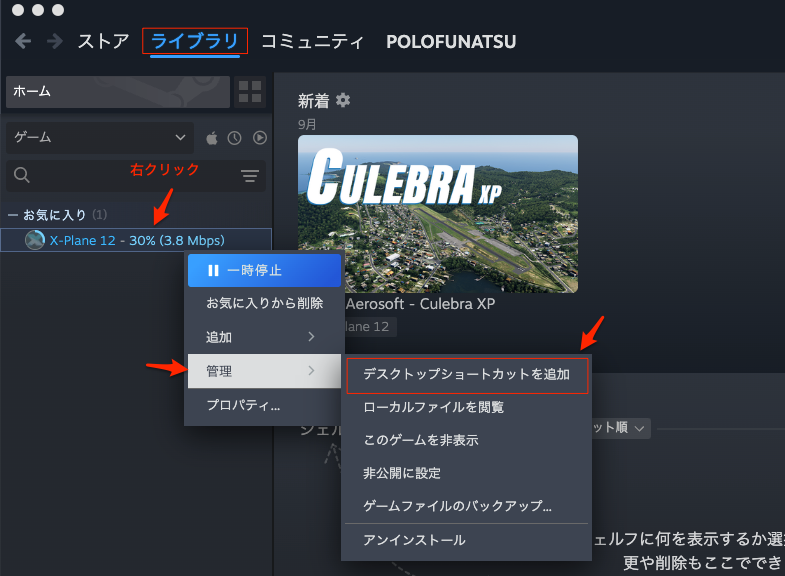Click the X-Plane 12 game icon
Image resolution: width=785 pixels, height=576 pixels.
click(x=35, y=240)
